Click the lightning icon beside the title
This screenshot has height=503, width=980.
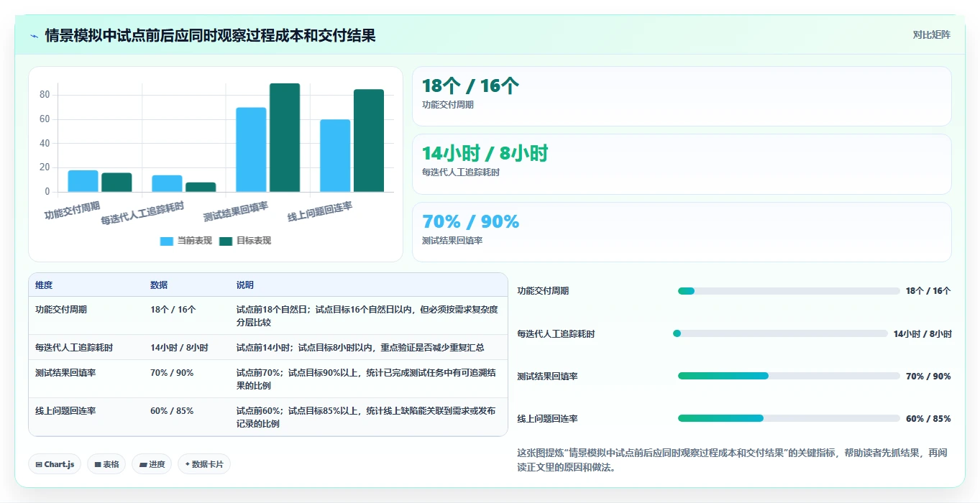point(35,36)
